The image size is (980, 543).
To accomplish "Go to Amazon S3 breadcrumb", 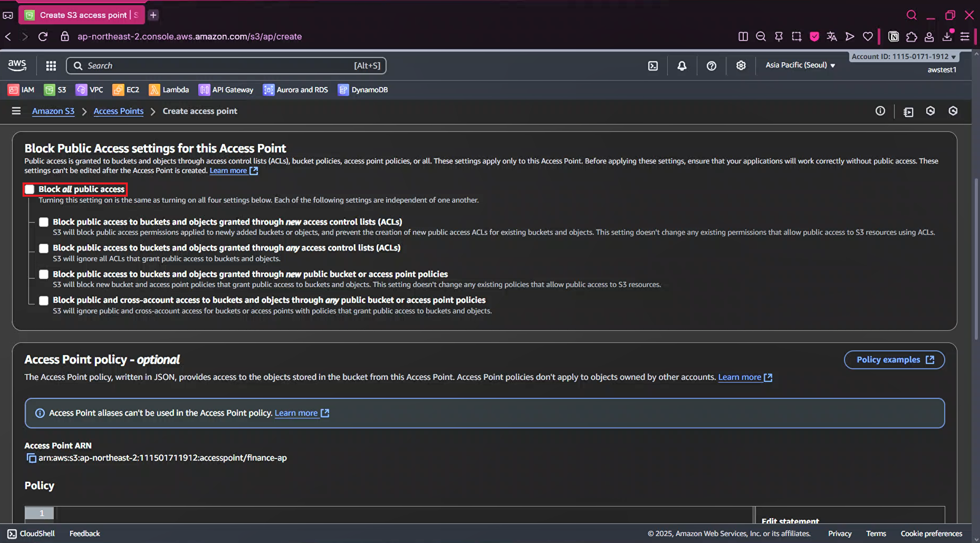I will point(53,111).
